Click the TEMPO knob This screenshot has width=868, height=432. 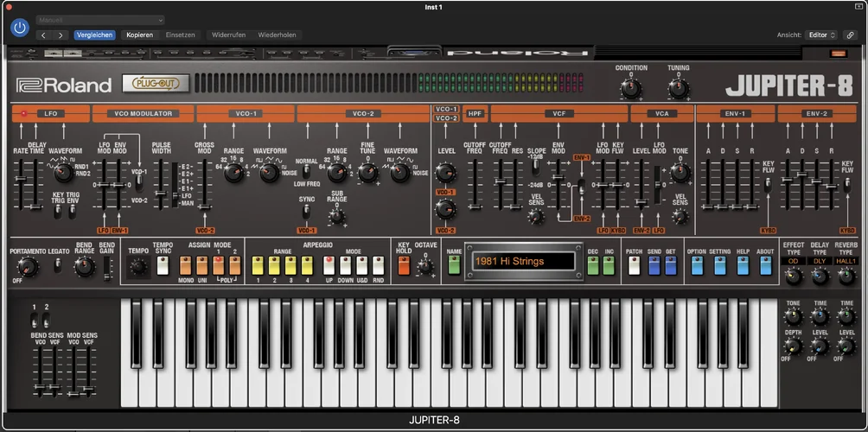click(x=138, y=267)
